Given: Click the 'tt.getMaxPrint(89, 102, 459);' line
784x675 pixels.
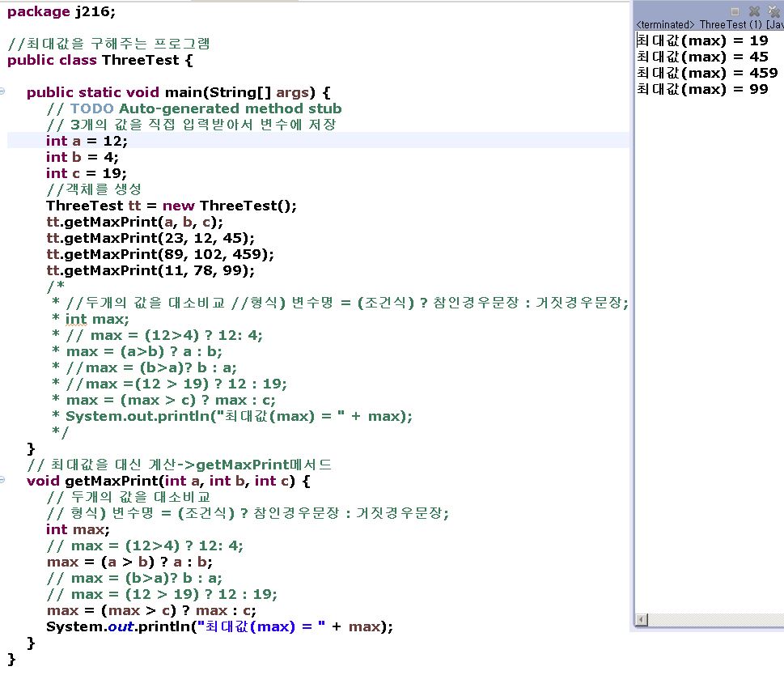Looking at the screenshot, I should click(x=160, y=254).
